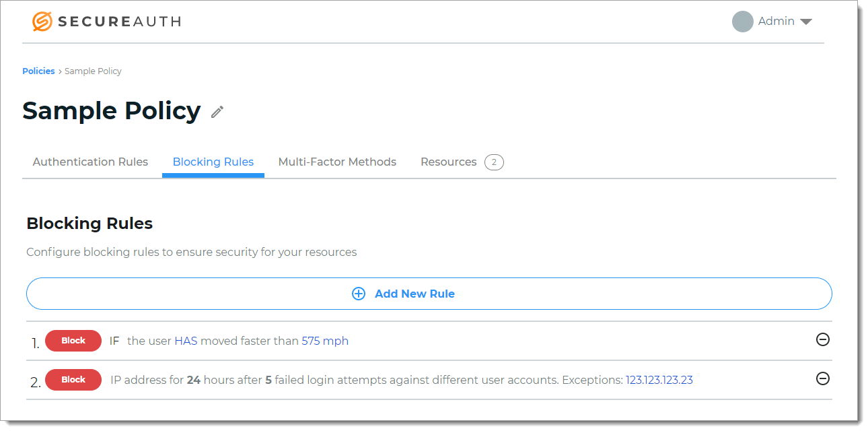Click the Resources count badge
Viewport: 868px width, 431px height.
point(494,162)
